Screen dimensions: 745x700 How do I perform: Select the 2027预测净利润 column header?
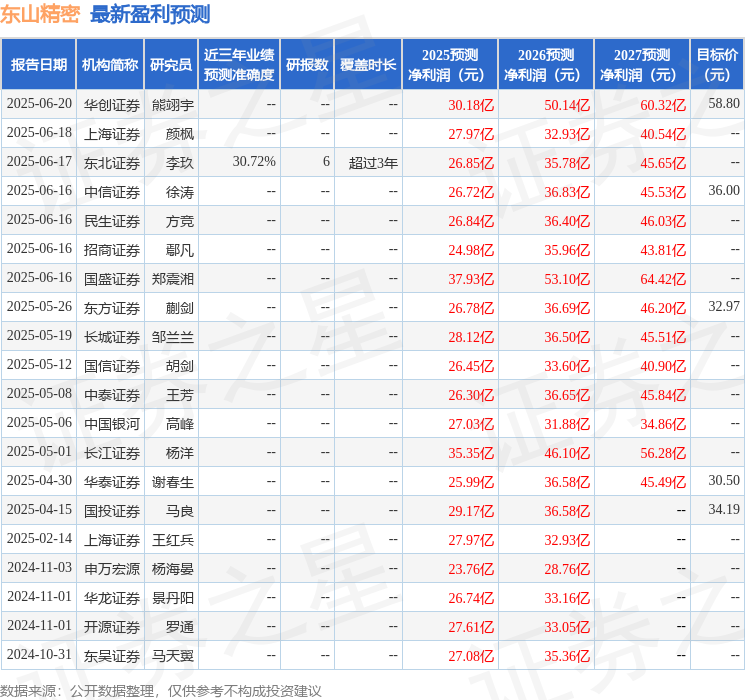(642, 65)
